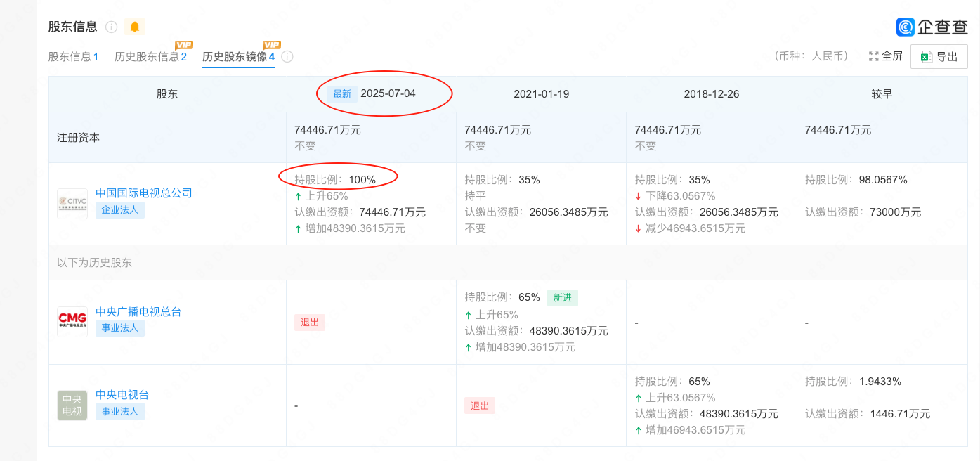Click 退出 badge in 中央广播电视总台 row
The width and height of the screenshot is (980, 461).
click(310, 323)
